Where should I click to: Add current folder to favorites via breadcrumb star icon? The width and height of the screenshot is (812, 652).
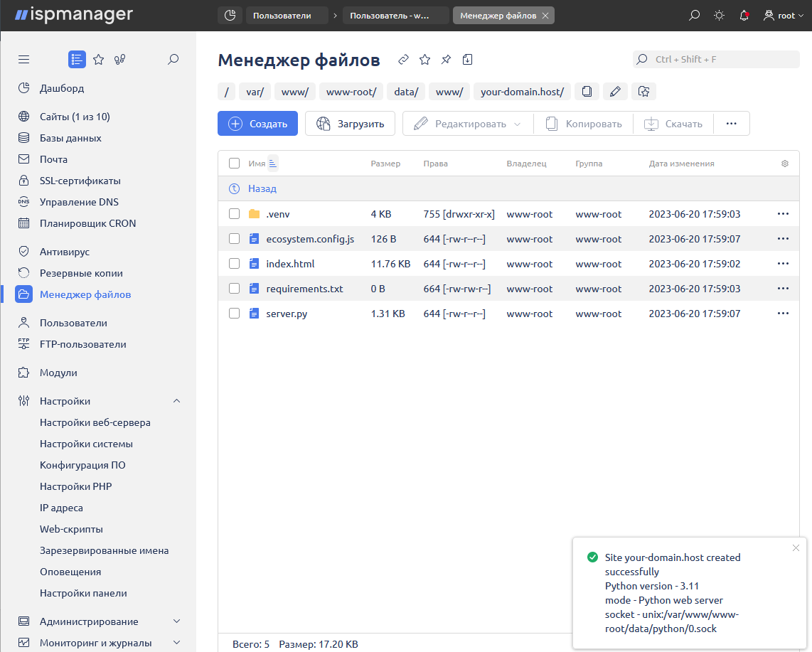click(x=643, y=91)
